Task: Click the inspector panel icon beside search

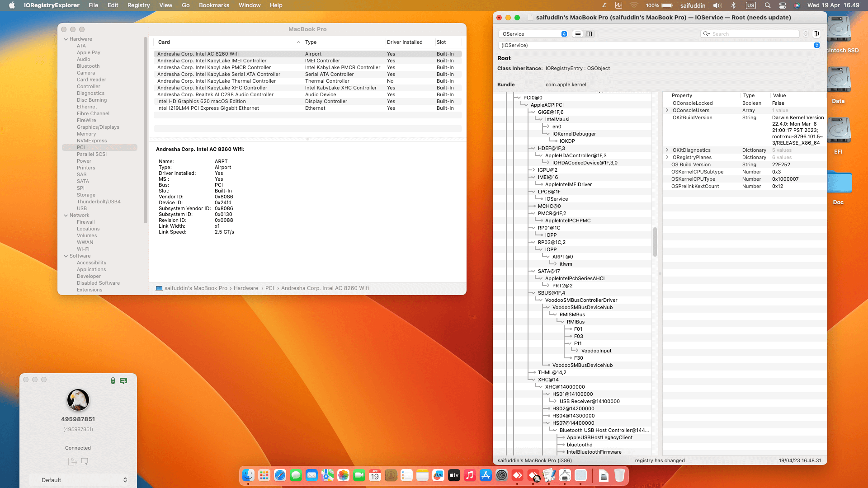Action: click(816, 34)
